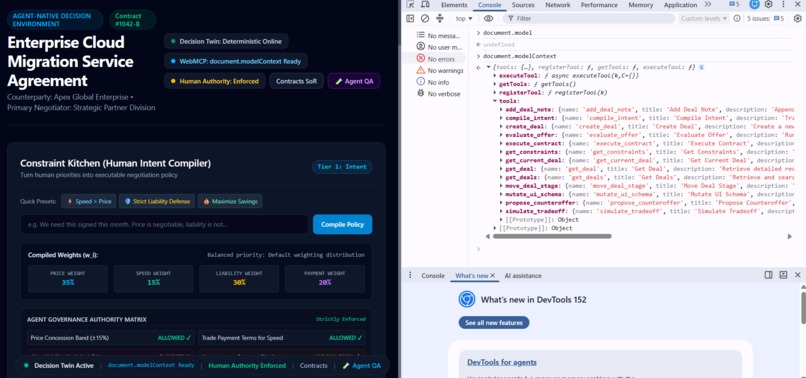Click Agent QA in the bottom status bar

[x=362, y=366]
